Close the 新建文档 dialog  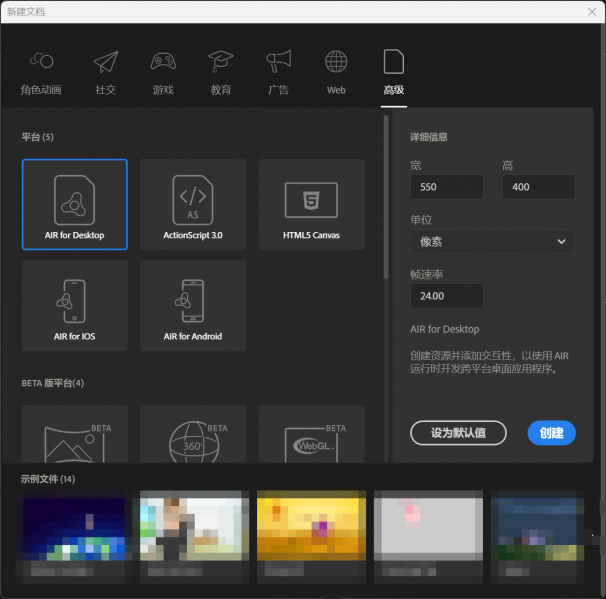(592, 12)
